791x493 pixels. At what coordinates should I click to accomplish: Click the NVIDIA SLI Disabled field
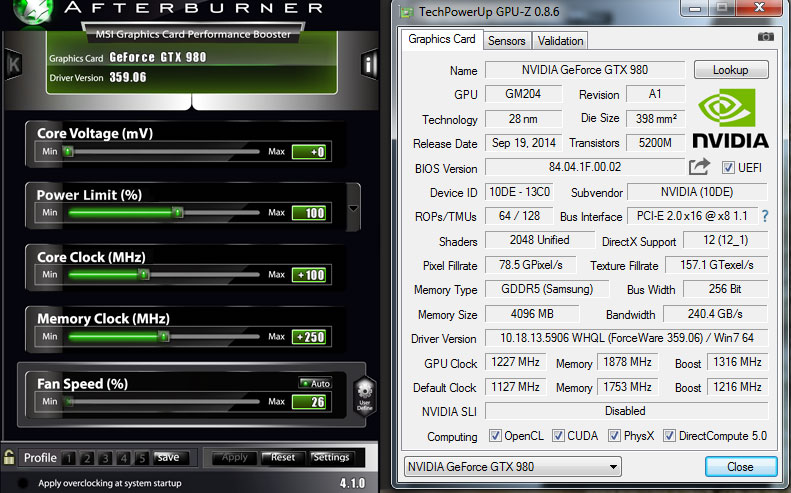627,411
